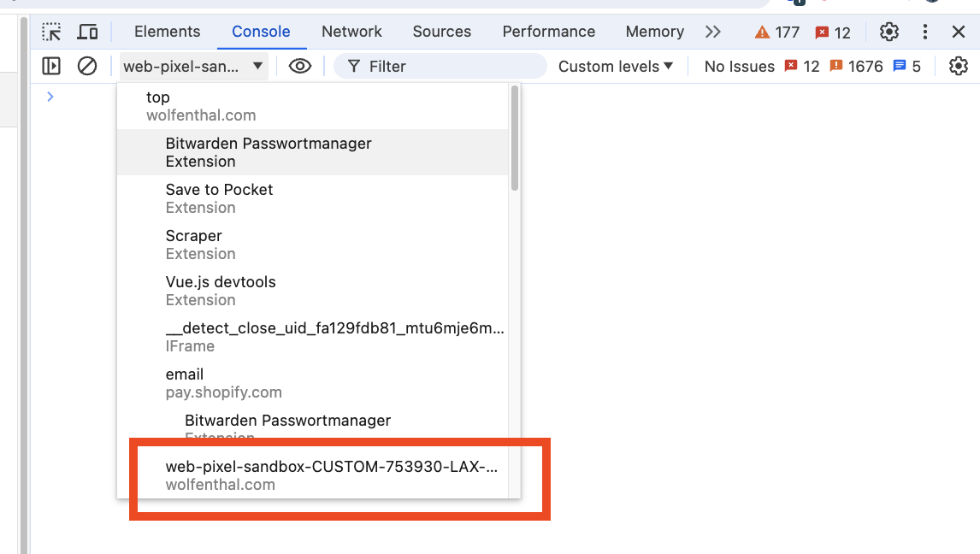Toggle the device toolbar icon
This screenshot has height=554, width=980.
87,32
